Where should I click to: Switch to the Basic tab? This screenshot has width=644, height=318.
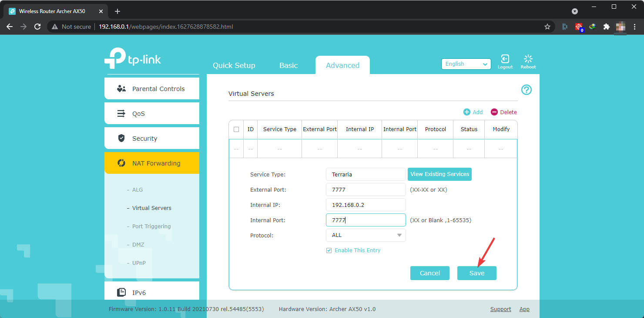click(x=288, y=65)
